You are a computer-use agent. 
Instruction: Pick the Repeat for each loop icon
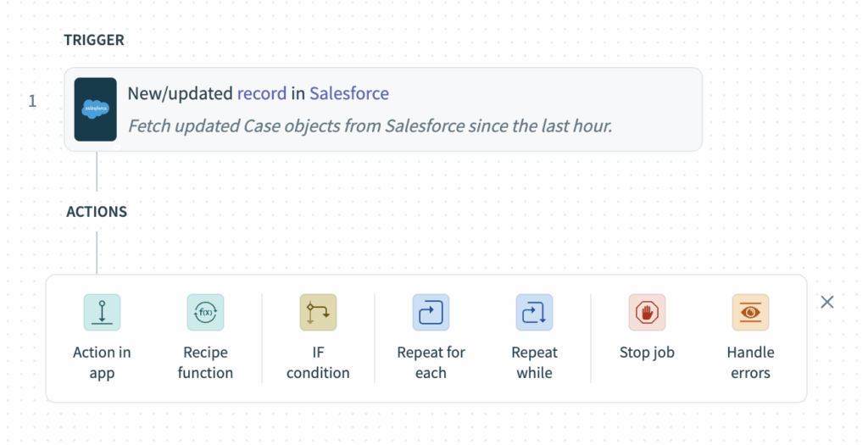pos(431,312)
